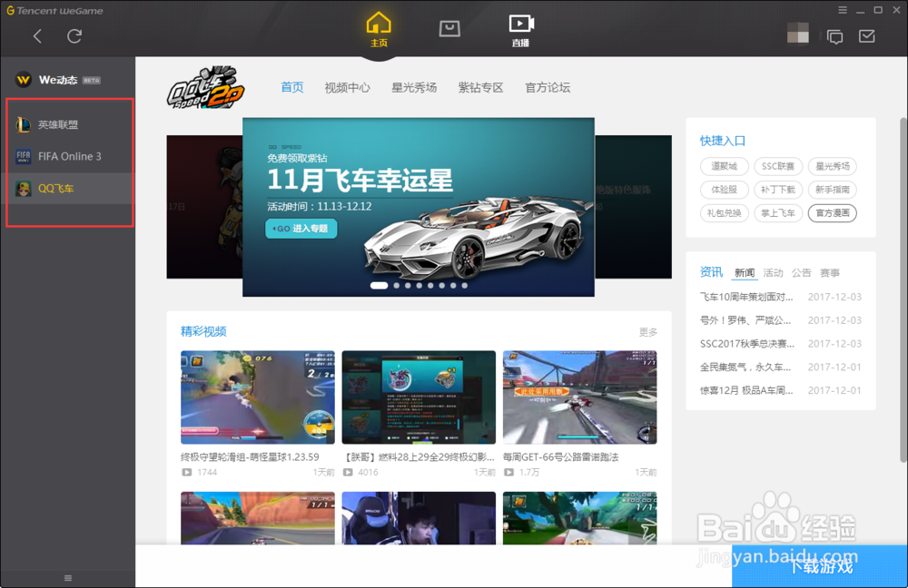Image resolution: width=908 pixels, height=588 pixels.
Task: Select FIFA Online 3 in game list
Action: [x=70, y=156]
